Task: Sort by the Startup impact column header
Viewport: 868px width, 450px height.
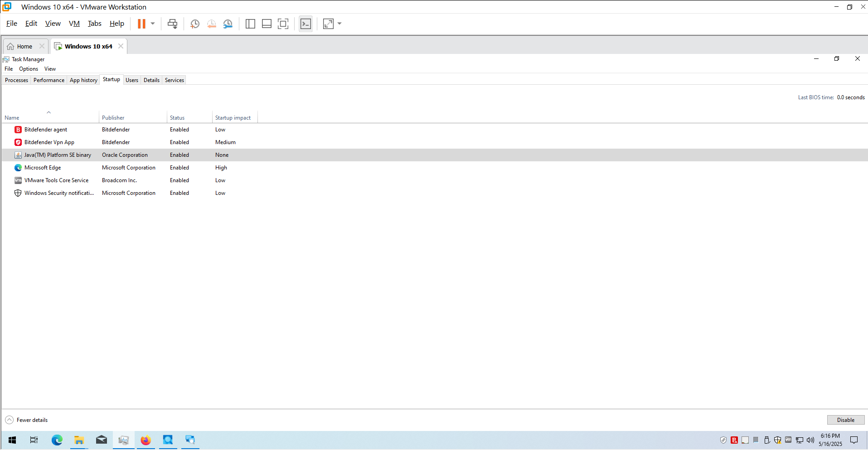Action: click(x=235, y=117)
